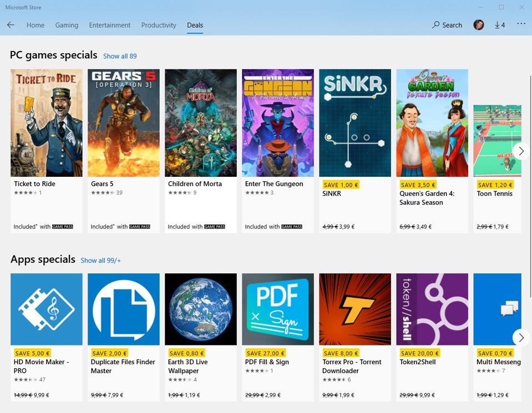Click Ticket to Ride Game Pass badge
The width and height of the screenshot is (532, 413).
(x=63, y=227)
